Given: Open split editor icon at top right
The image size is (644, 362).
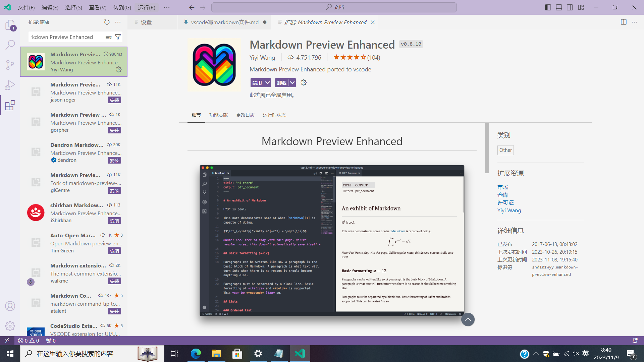Looking at the screenshot, I should pos(623,22).
